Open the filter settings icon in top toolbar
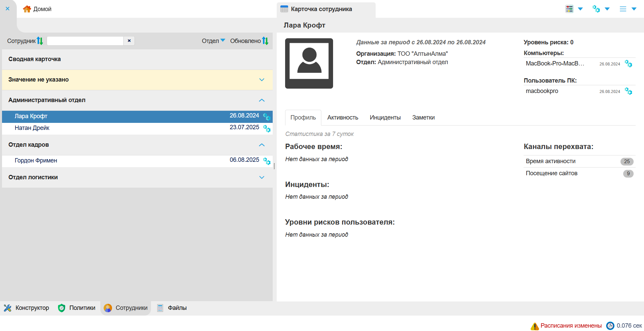Screen dimensions: 644x331 pos(570,9)
